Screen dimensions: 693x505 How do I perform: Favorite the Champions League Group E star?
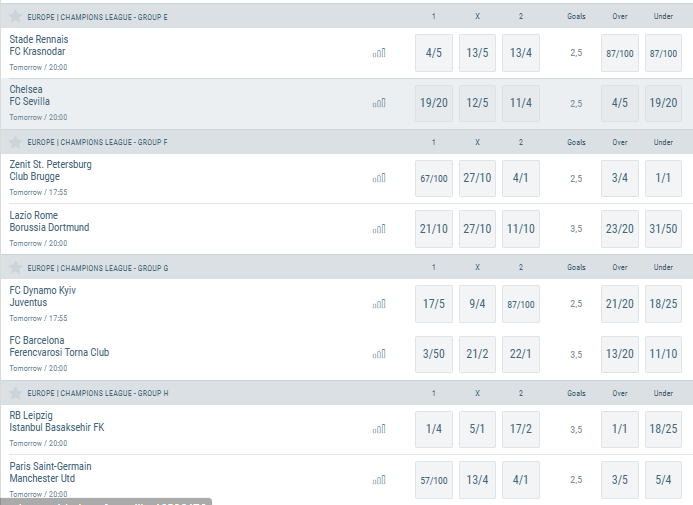coord(15,17)
